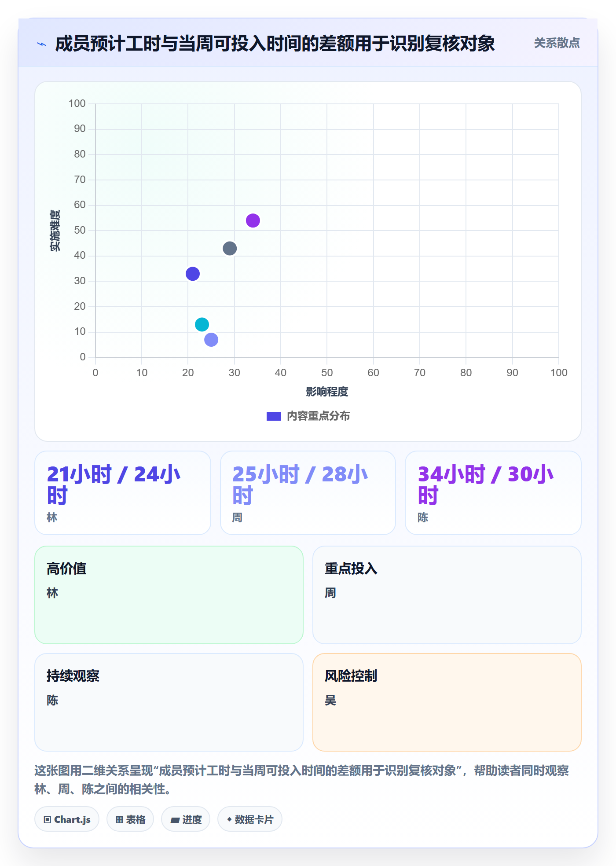Click the 影响程度 x-axis title

[x=327, y=392]
